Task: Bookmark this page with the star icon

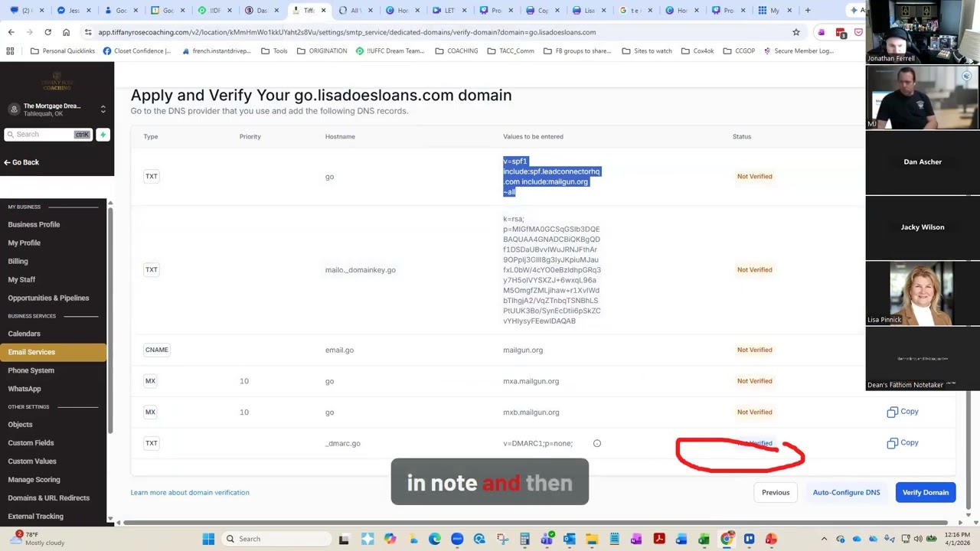Action: pos(796,32)
